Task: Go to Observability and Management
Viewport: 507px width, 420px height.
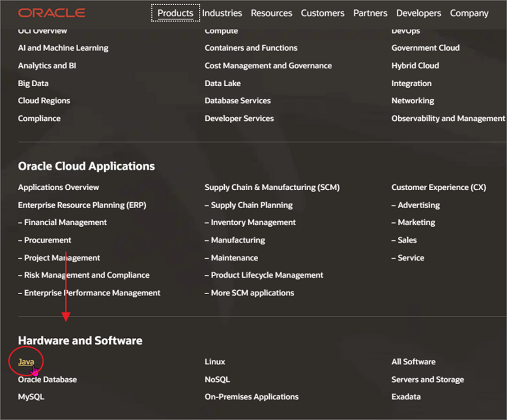Action: 448,118
